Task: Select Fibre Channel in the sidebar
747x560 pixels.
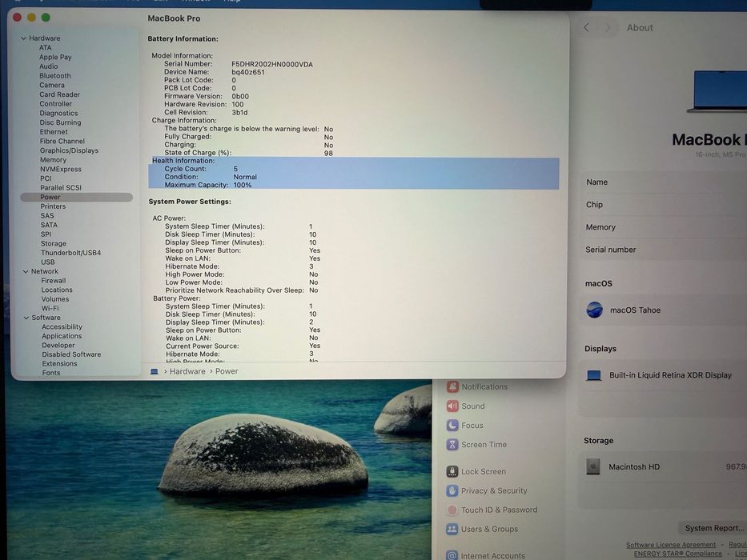Action: 62,141
